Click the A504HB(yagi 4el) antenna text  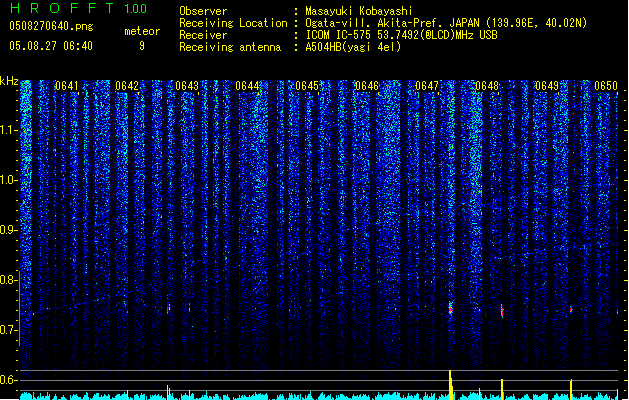[x=353, y=47]
